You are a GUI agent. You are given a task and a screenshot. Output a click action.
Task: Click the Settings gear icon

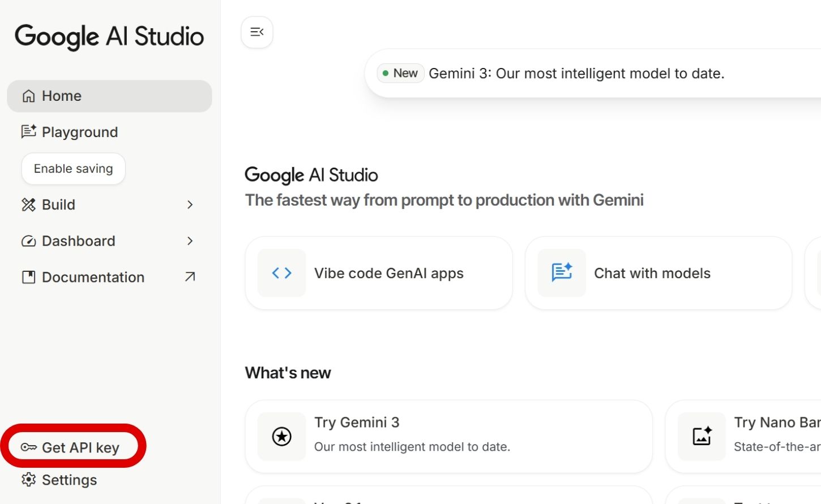pyautogui.click(x=29, y=480)
